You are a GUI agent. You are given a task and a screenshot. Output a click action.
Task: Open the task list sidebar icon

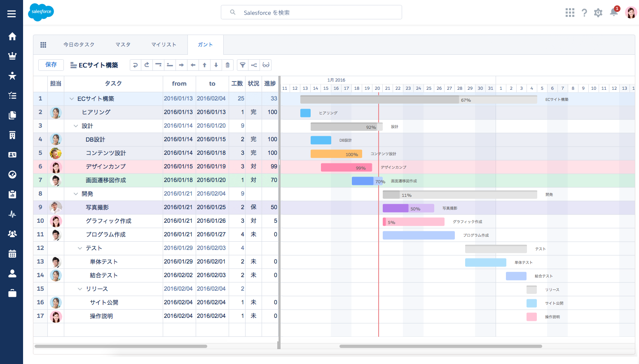(x=12, y=96)
